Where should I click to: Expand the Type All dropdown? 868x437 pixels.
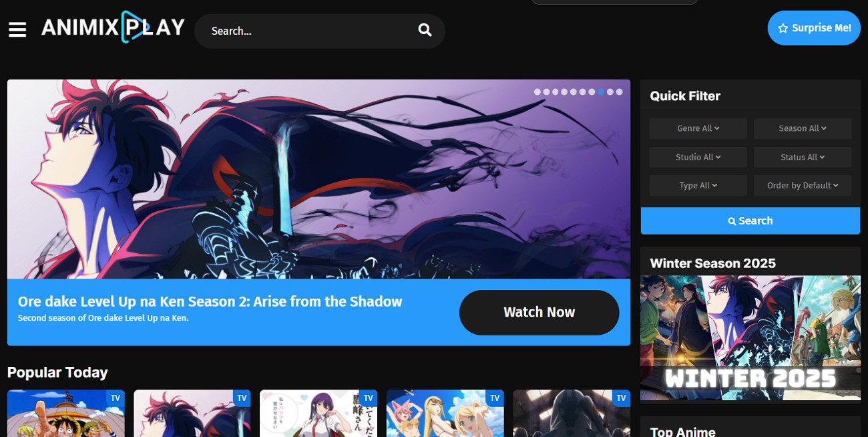pos(698,185)
